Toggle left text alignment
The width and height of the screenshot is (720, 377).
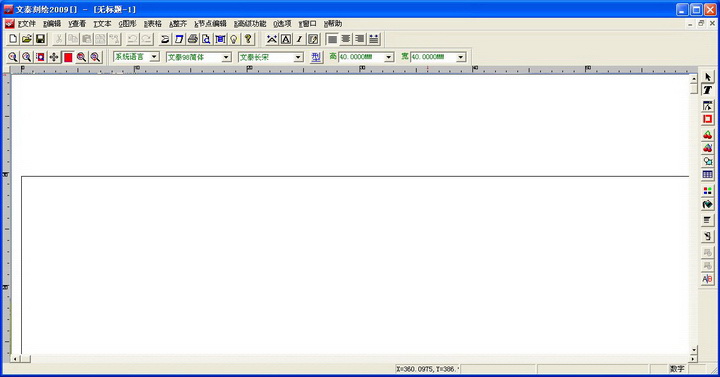[x=332, y=39]
